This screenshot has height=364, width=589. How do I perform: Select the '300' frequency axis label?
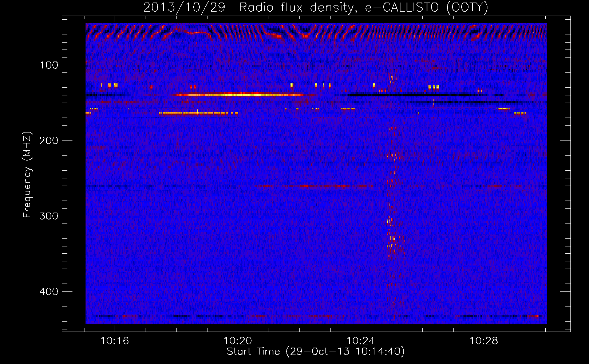click(x=49, y=216)
